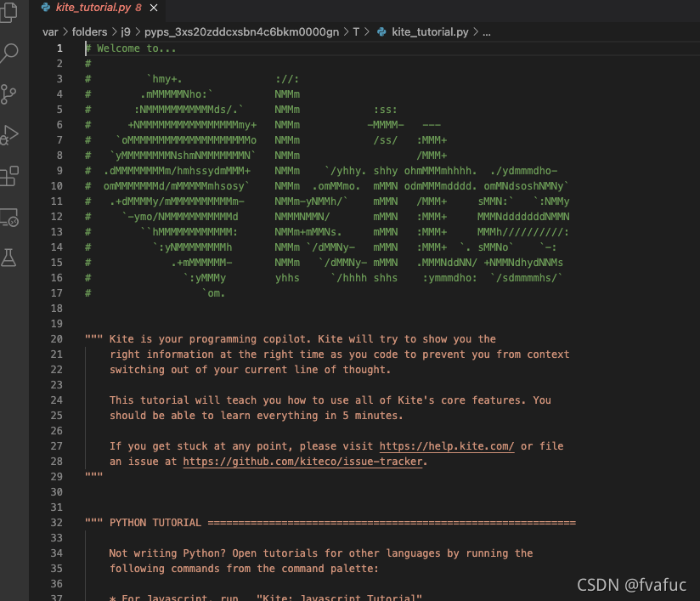Click 'switching out of your current line' text

[x=250, y=370]
